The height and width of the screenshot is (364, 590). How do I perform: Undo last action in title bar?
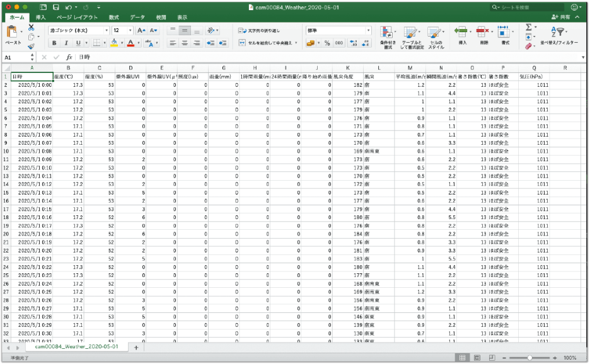coord(69,7)
